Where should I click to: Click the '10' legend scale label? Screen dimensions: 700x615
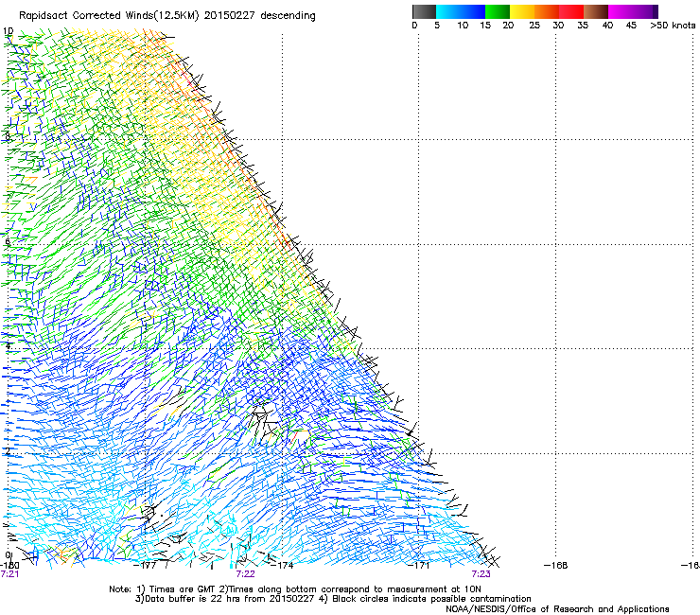(x=463, y=26)
